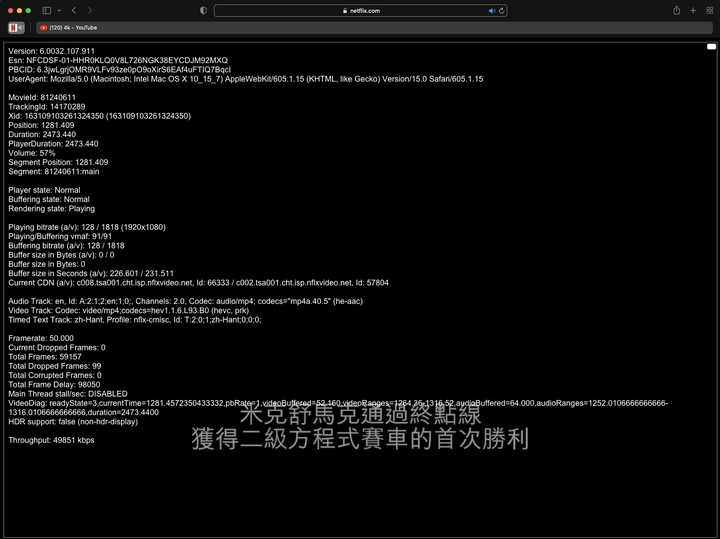Click the Buffering state: Normal line
The width and height of the screenshot is (720, 539).
point(49,199)
